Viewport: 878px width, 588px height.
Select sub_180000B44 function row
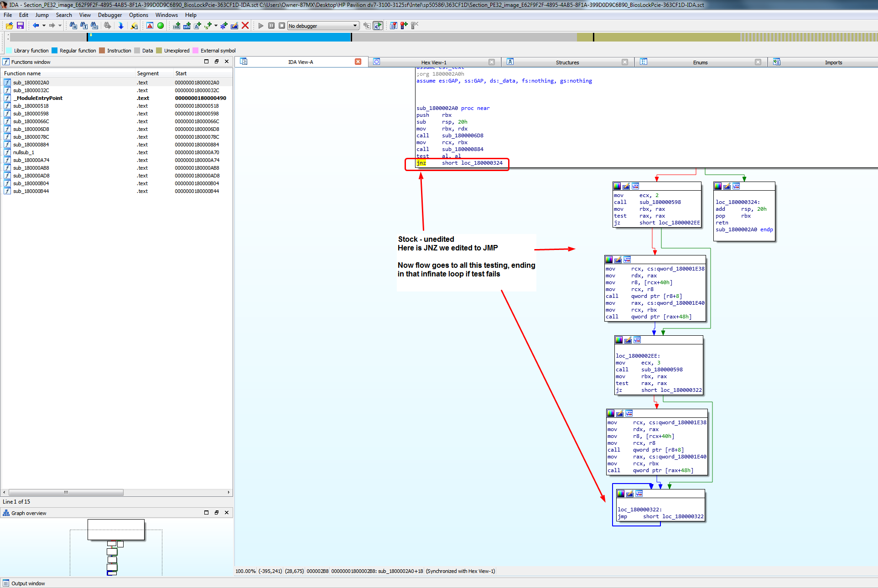point(117,191)
